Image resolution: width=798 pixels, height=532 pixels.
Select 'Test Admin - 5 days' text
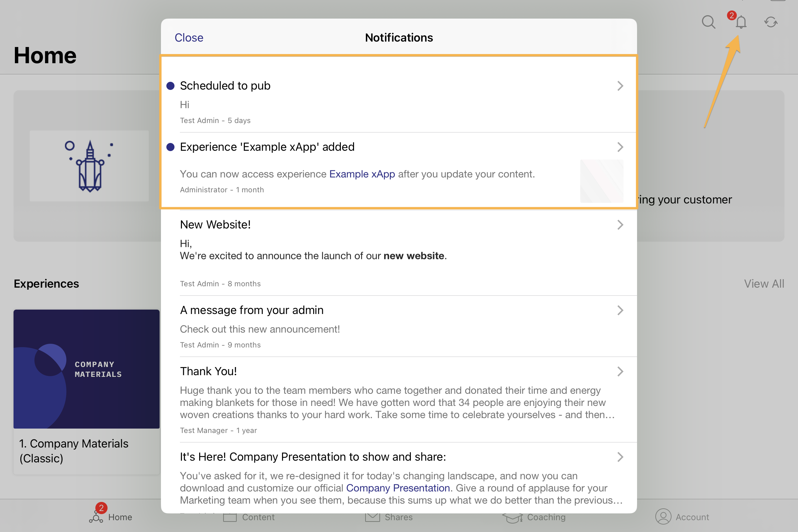[x=215, y=120]
